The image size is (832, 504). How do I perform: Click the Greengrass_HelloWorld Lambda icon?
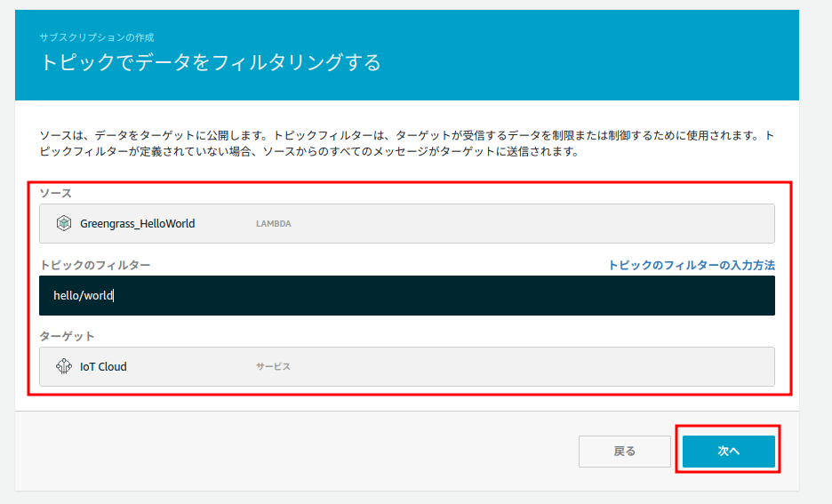point(64,223)
